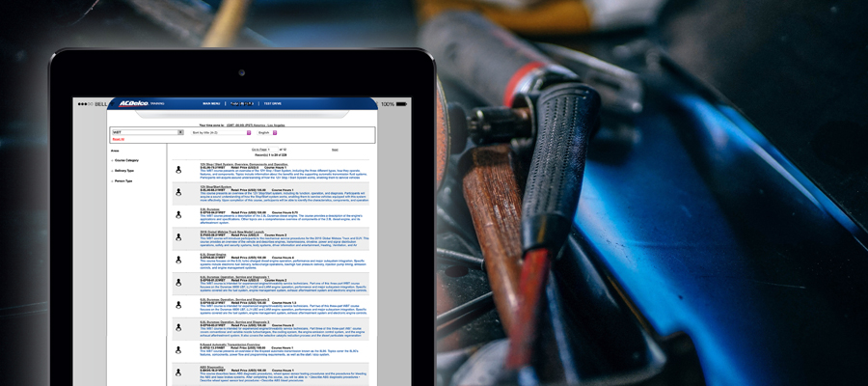
Task: Click the red Reset All link
Action: [x=119, y=139]
